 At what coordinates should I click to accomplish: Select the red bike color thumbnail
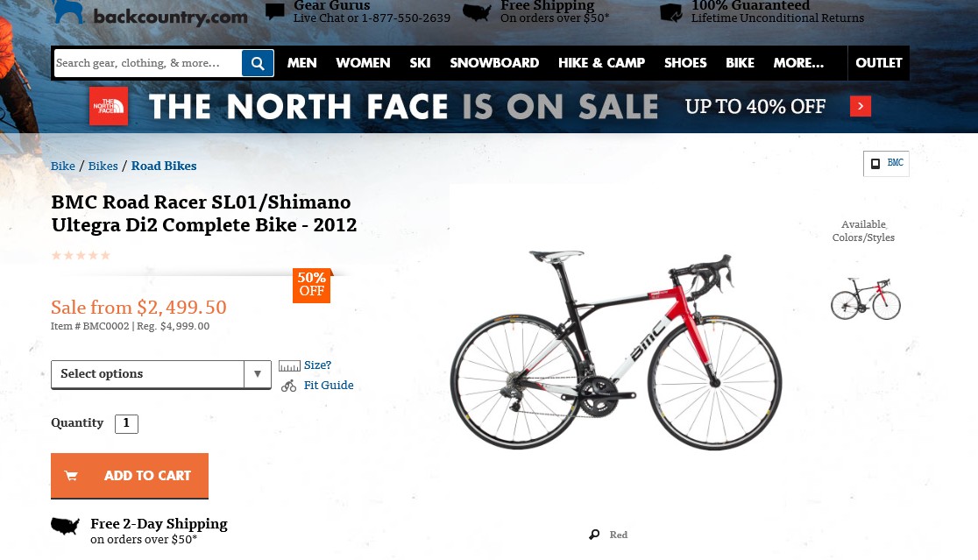pos(865,299)
